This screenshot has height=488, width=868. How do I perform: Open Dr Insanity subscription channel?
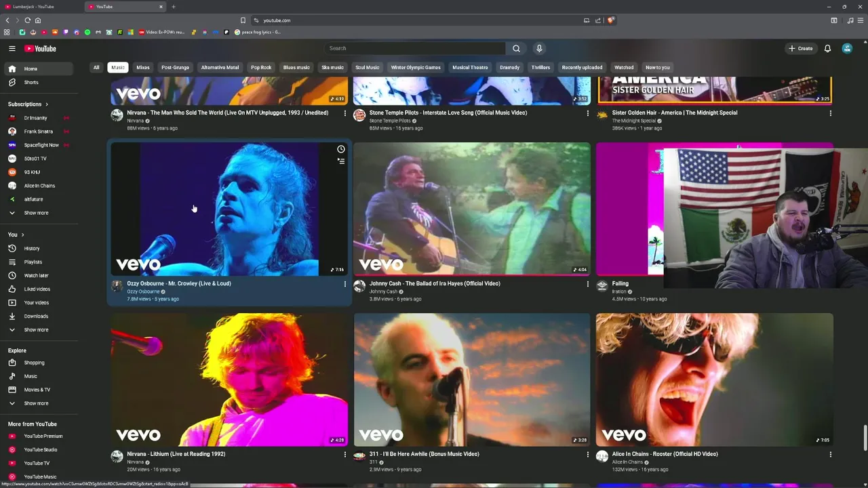pos(39,118)
